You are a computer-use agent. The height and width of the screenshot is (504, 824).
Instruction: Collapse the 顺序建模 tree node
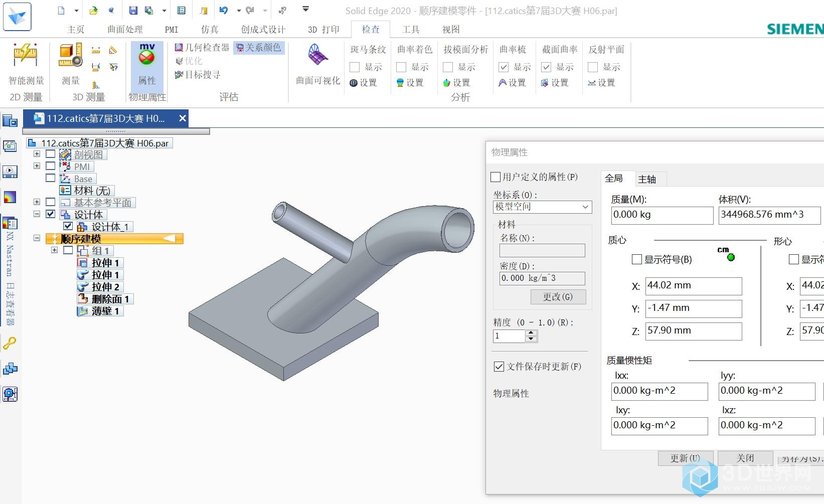(x=37, y=238)
